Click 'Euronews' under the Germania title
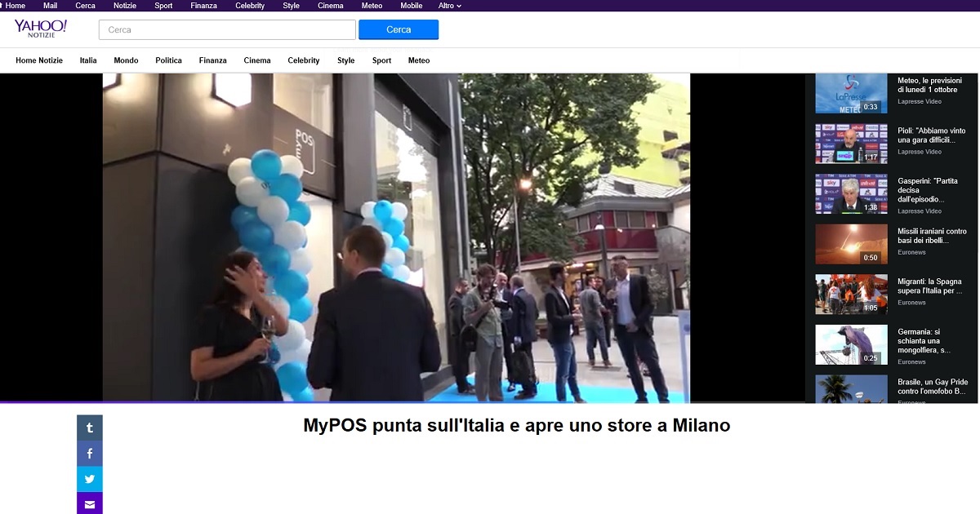 [911, 361]
